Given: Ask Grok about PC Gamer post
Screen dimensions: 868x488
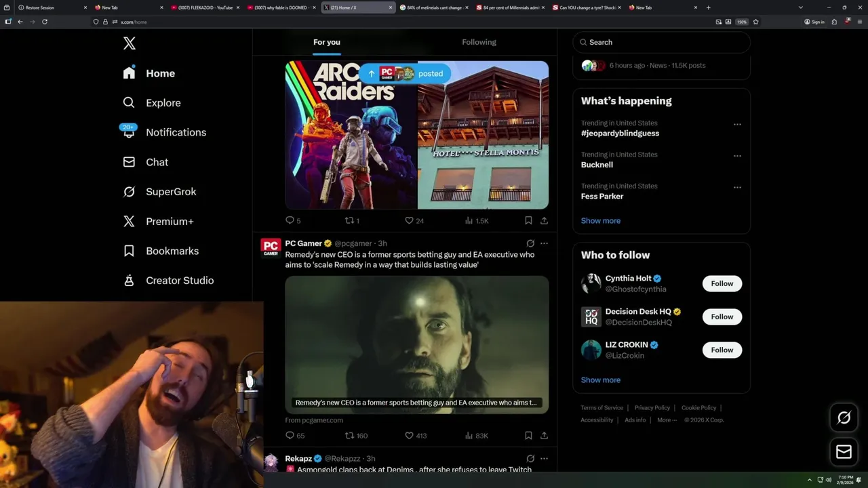Looking at the screenshot, I should tap(530, 243).
